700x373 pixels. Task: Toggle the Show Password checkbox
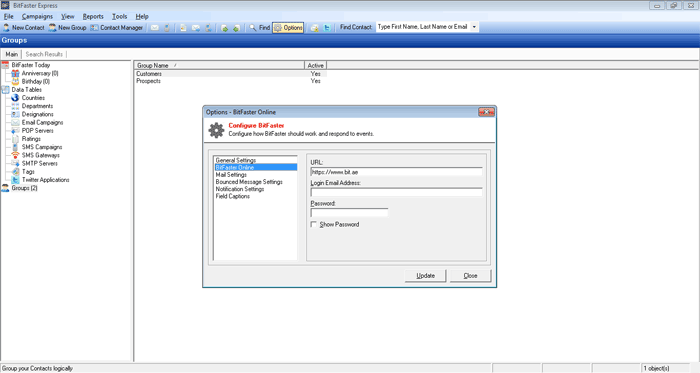[x=314, y=224]
